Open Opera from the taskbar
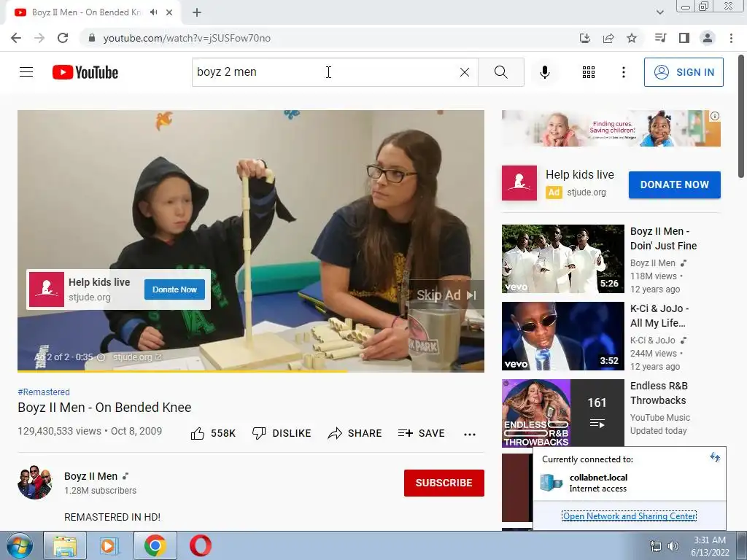 point(201,545)
